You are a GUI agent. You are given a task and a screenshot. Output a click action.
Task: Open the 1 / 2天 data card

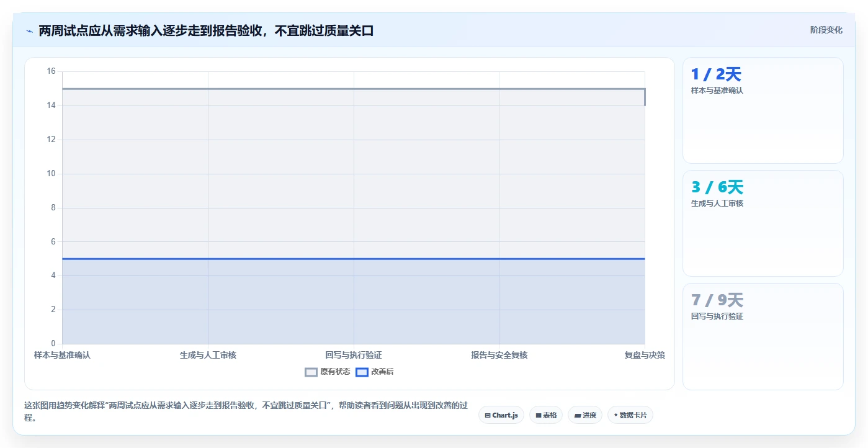(x=763, y=110)
